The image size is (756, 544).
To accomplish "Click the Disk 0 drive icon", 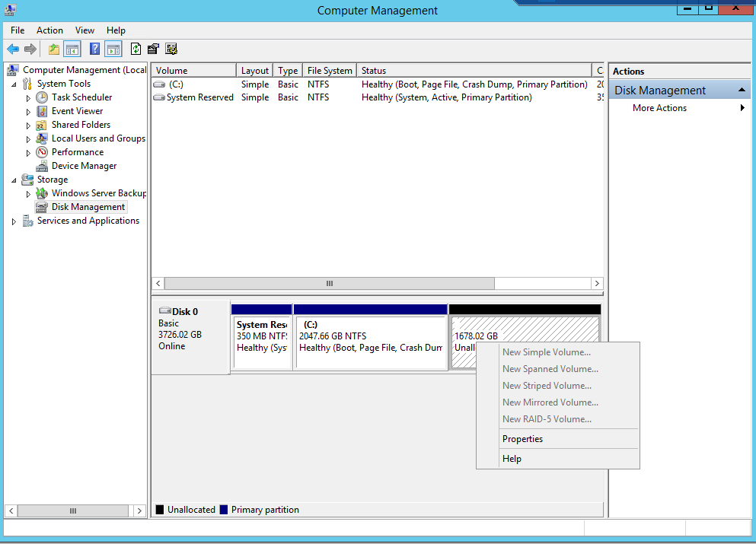I will click(165, 310).
